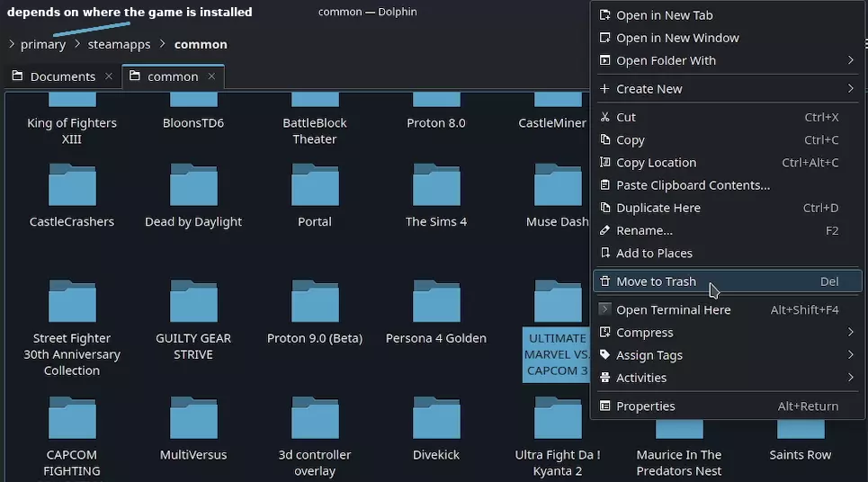Expand the Compress submenu arrow
This screenshot has height=482, width=868.
click(851, 332)
